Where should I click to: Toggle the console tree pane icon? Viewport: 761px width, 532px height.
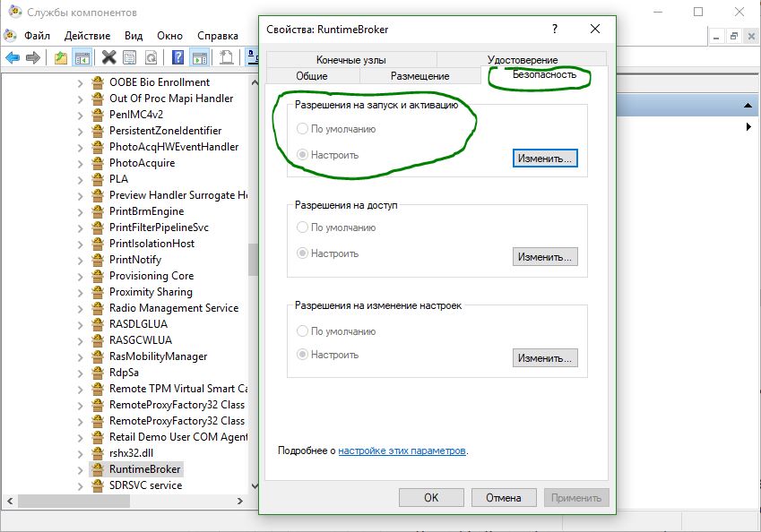[x=82, y=58]
